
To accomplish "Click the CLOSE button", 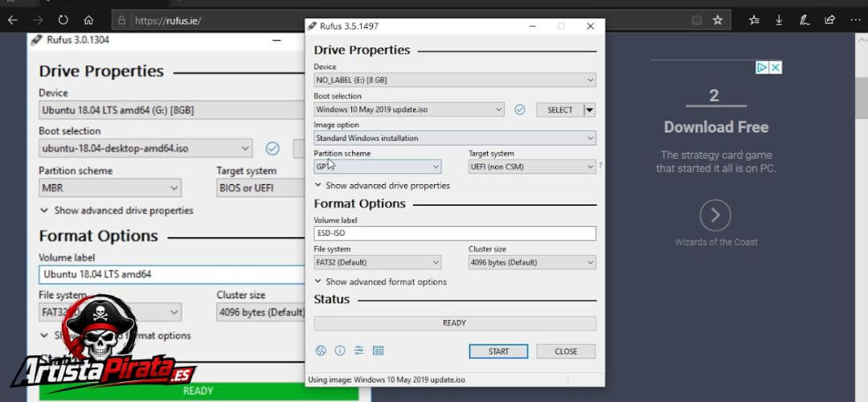I will pyautogui.click(x=566, y=351).
